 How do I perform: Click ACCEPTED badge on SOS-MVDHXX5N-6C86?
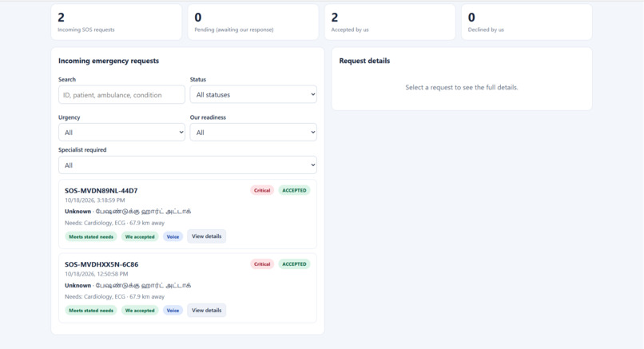[x=294, y=264]
